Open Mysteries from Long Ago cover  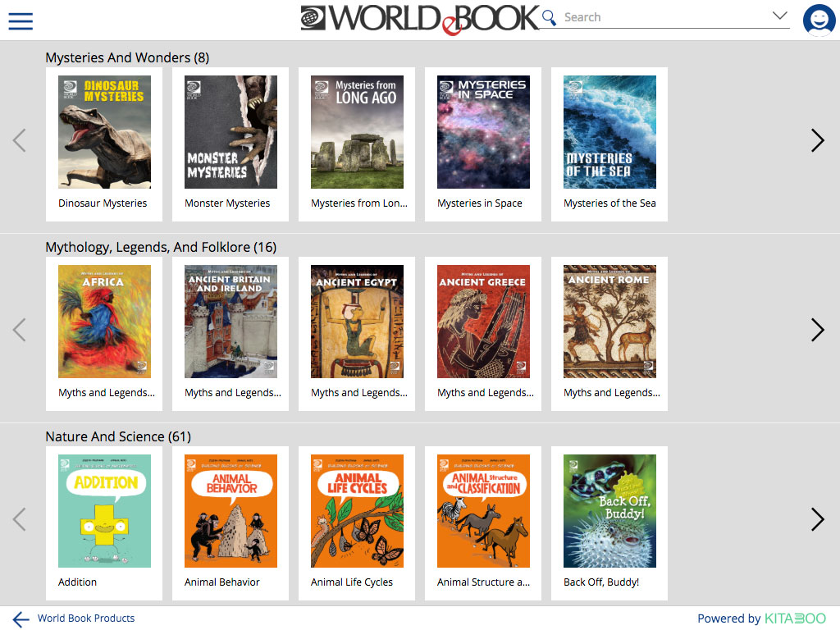pos(358,132)
